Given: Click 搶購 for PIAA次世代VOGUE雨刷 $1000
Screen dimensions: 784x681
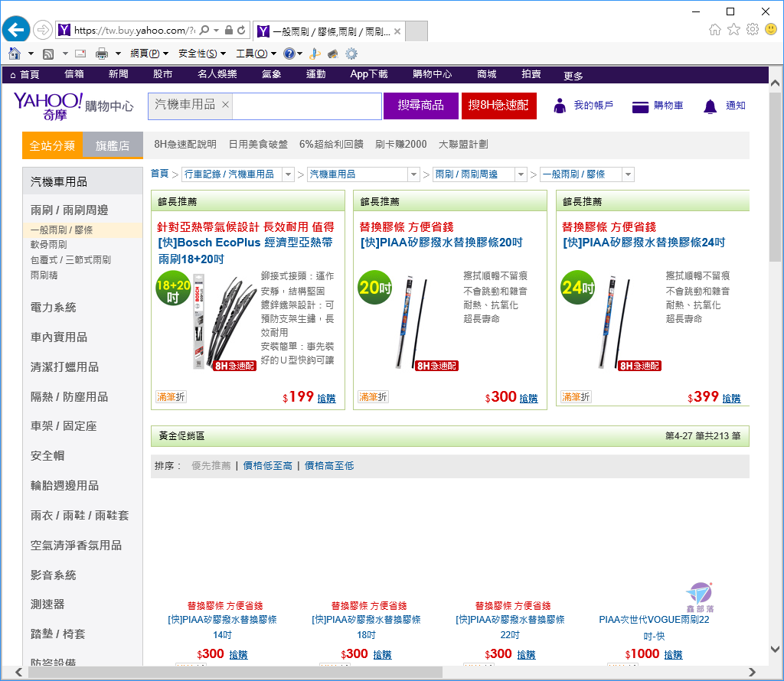Looking at the screenshot, I should [673, 654].
